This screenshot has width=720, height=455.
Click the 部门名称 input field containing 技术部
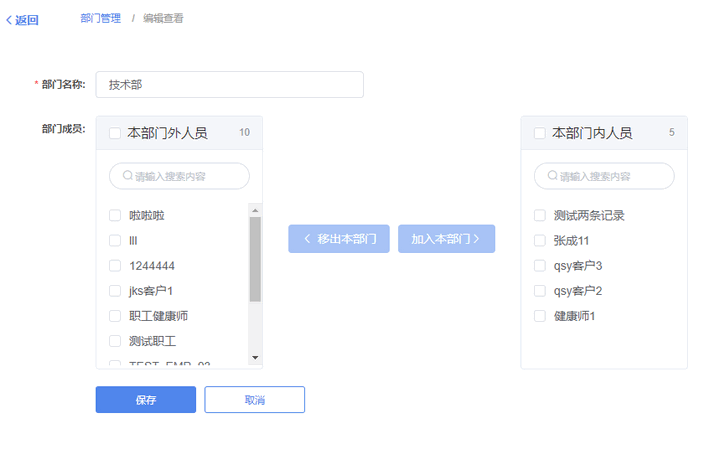230,84
